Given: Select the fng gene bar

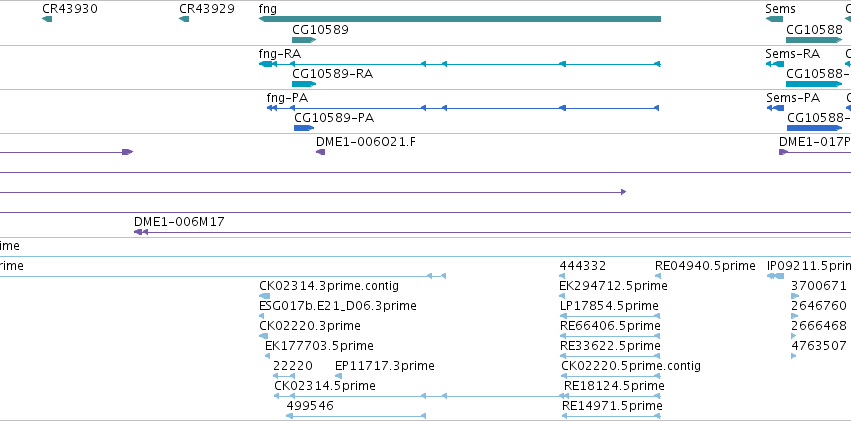Looking at the screenshot, I should coord(460,20).
